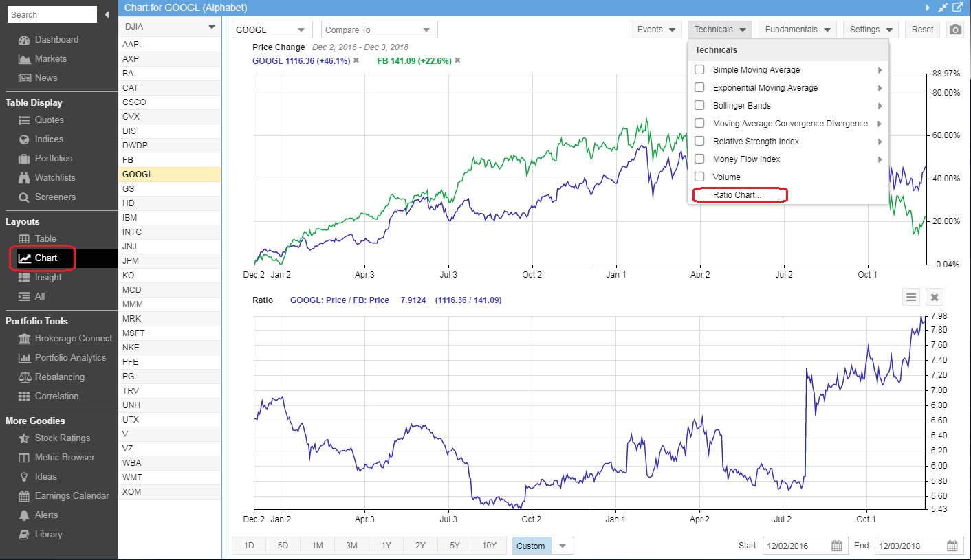Screen dimensions: 971x560
Task: Click the Reset button
Action: click(922, 30)
